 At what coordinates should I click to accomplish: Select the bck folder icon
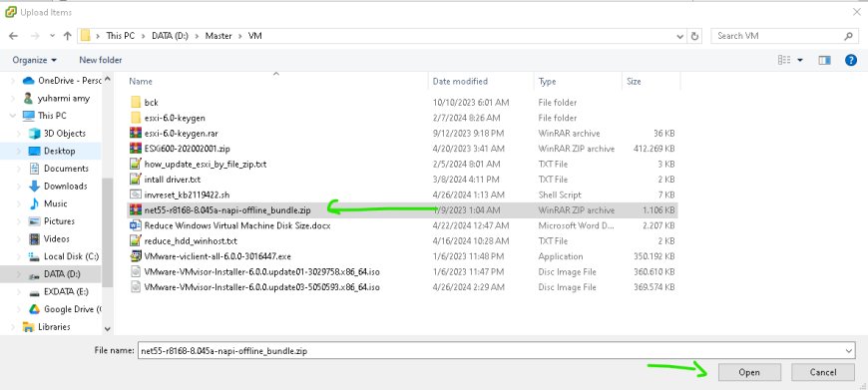coord(136,103)
